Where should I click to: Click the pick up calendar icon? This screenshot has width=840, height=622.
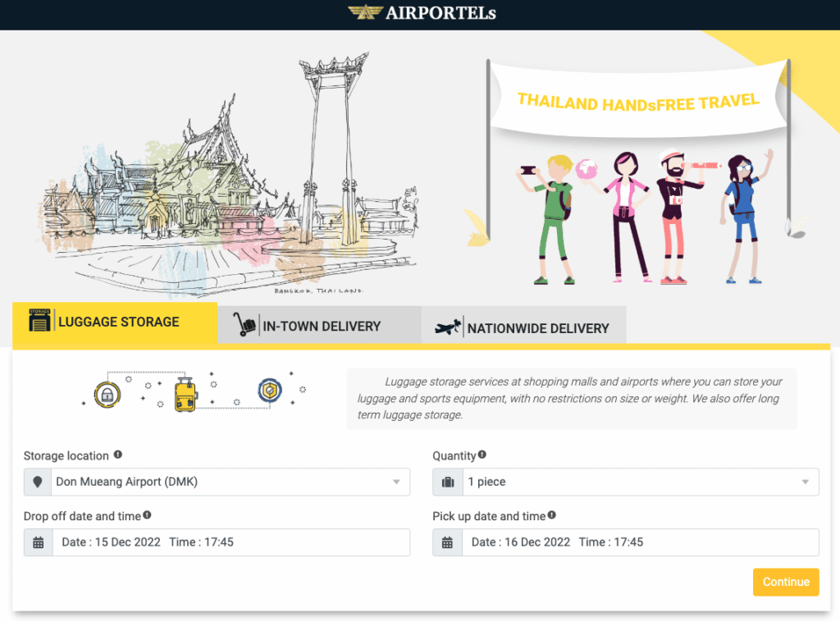tap(447, 542)
